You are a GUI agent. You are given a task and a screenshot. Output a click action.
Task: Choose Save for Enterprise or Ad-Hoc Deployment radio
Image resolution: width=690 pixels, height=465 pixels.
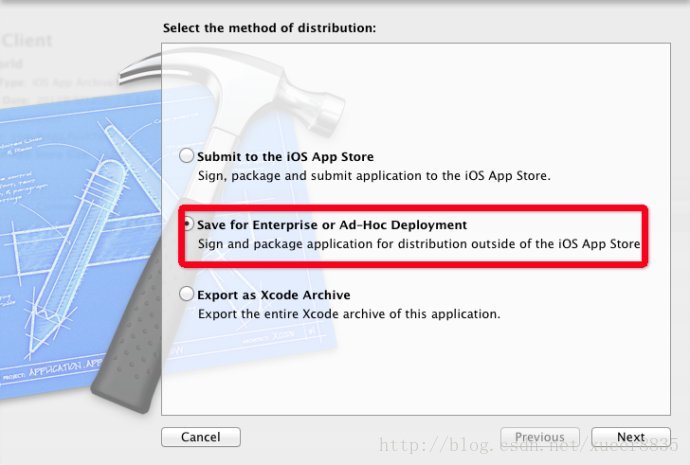point(187,224)
